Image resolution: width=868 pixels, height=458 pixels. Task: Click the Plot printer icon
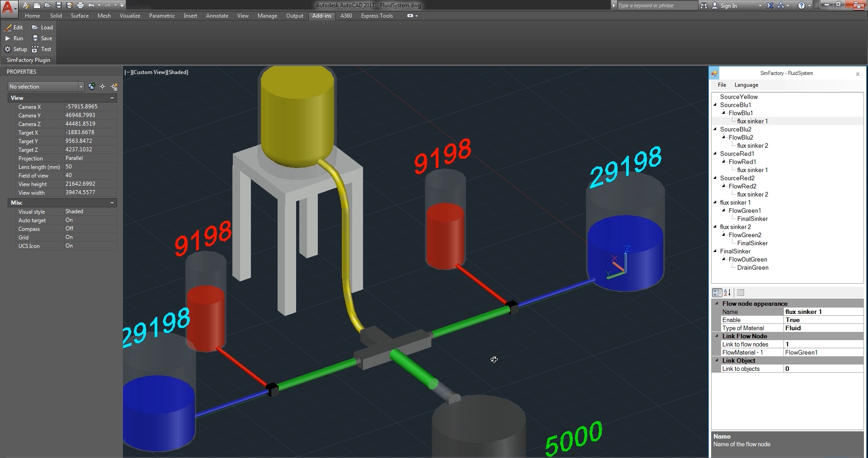80,5
